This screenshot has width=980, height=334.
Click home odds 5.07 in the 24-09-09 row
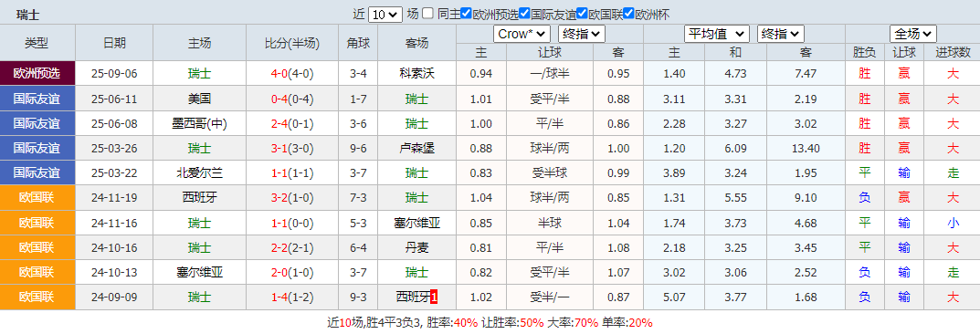pyautogui.click(x=674, y=297)
